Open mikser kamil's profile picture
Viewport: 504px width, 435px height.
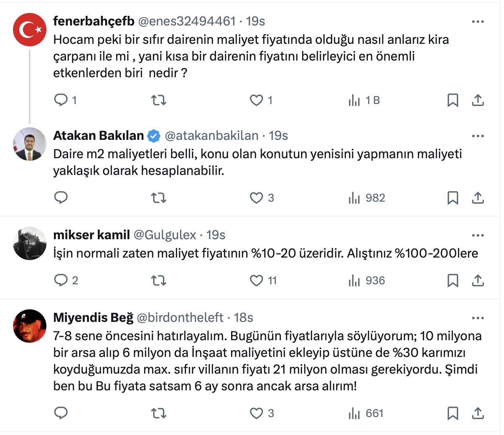pyautogui.click(x=29, y=243)
